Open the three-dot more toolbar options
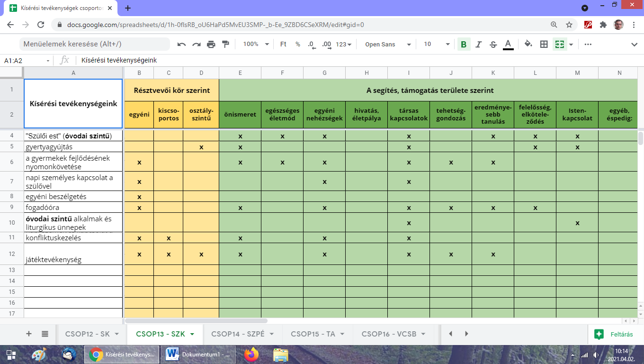This screenshot has height=364, width=644. [588, 44]
